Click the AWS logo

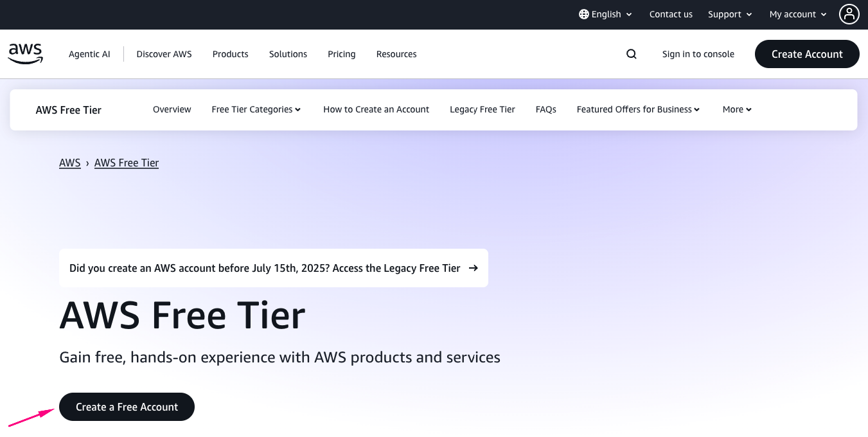click(26, 54)
